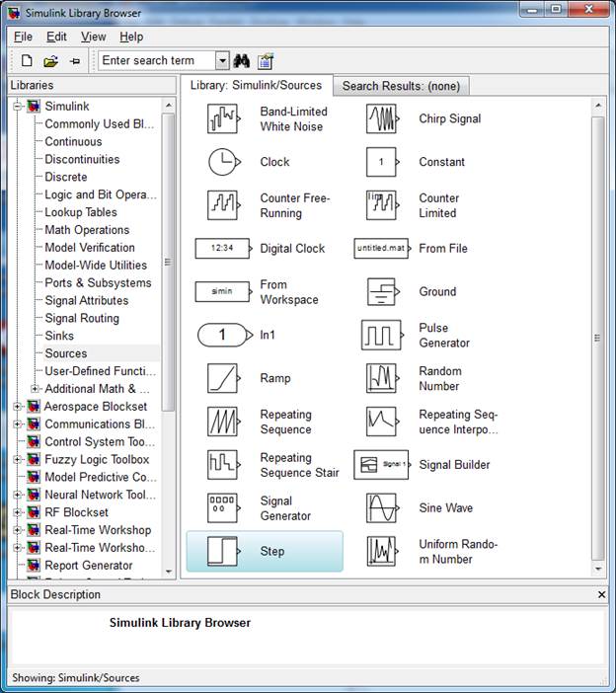Collapse the Simulink library tree node
Viewport: 616px width, 693px height.
click(x=17, y=106)
